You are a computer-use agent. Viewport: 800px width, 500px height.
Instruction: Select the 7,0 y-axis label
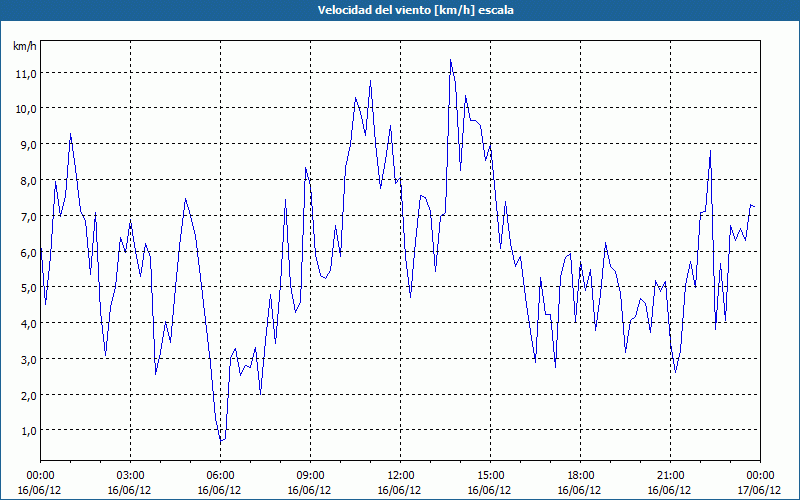(x=29, y=216)
